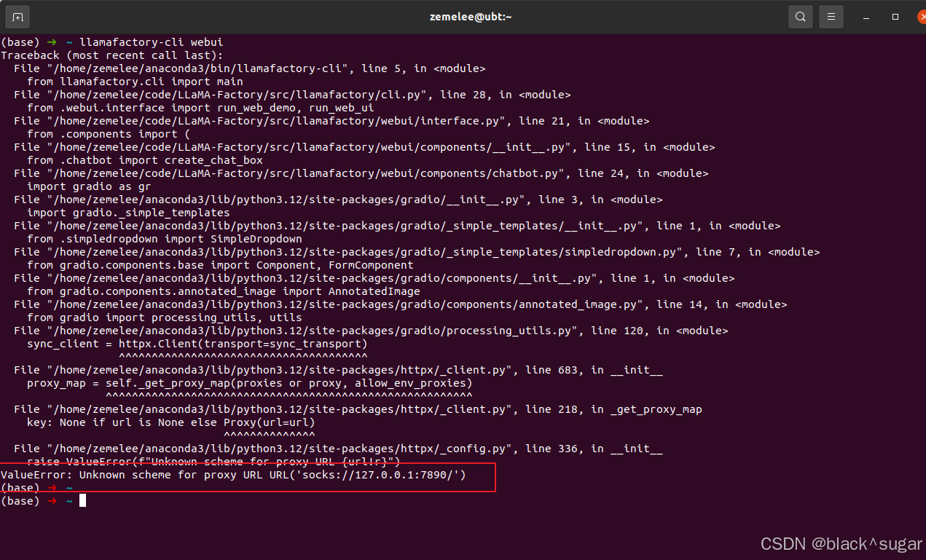Image resolution: width=926 pixels, height=560 pixels.
Task: Click the 'llamafactory-cli webui' command text
Action: (x=151, y=42)
